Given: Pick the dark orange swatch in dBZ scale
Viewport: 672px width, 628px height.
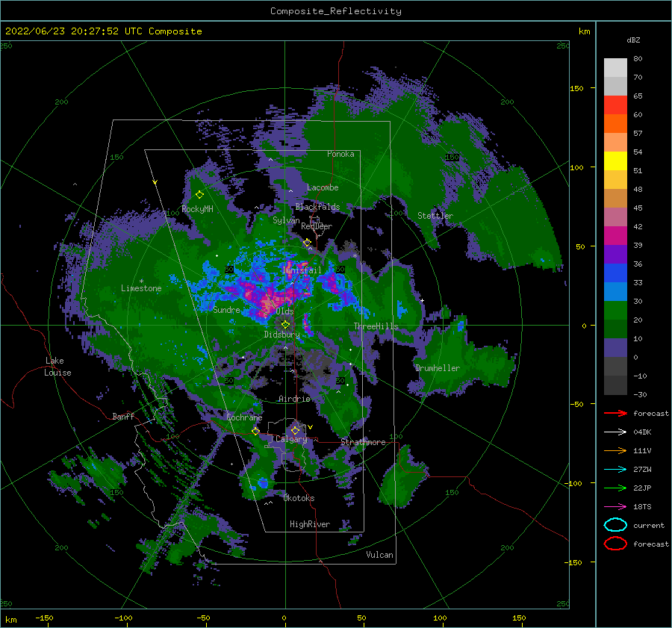Looking at the screenshot, I should point(615,123).
